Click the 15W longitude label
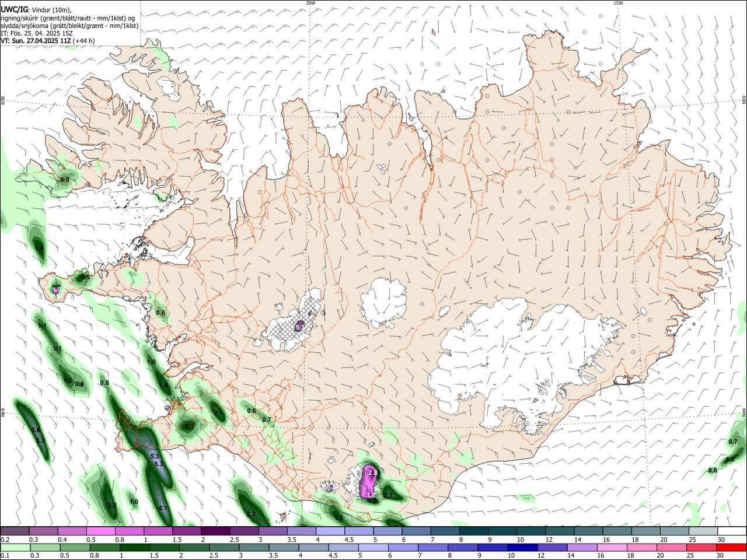747x560 pixels. point(618,3)
